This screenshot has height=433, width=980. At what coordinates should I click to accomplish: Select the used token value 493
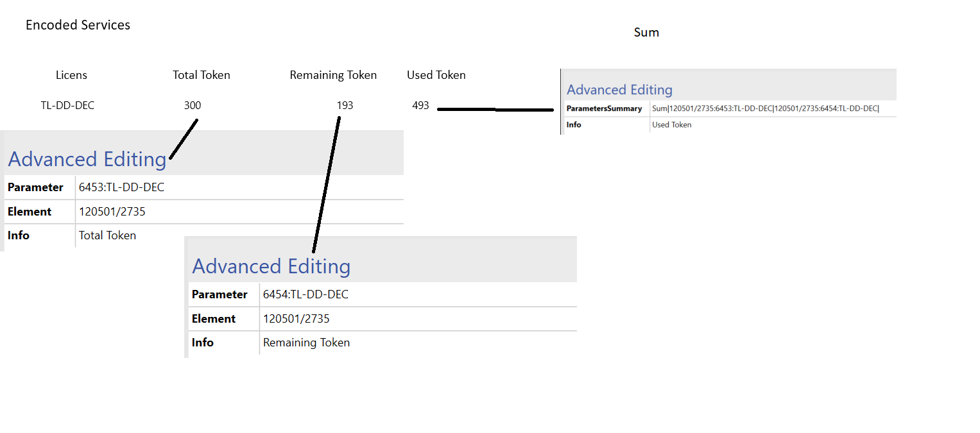tap(420, 105)
